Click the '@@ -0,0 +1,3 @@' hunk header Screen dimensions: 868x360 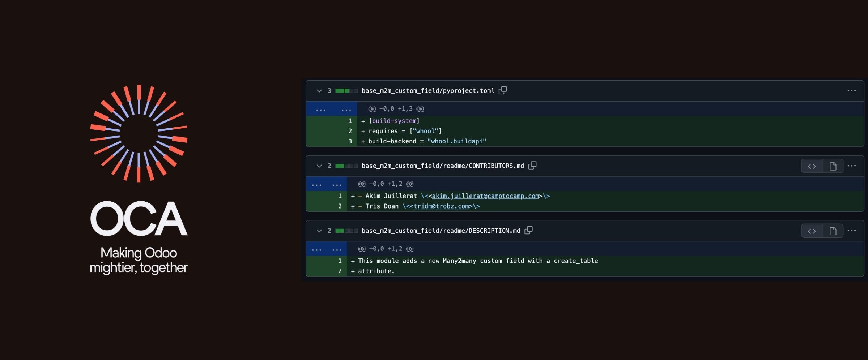(x=396, y=109)
